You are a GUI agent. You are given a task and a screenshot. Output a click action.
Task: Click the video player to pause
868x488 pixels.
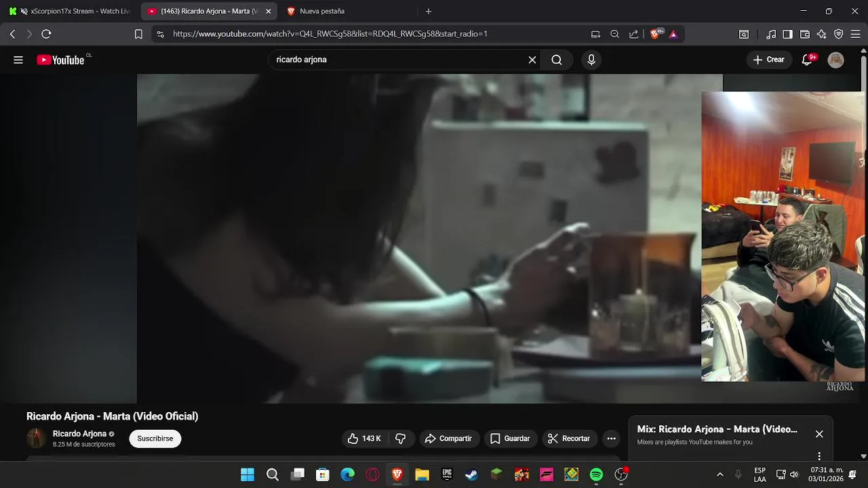pyautogui.click(x=419, y=239)
